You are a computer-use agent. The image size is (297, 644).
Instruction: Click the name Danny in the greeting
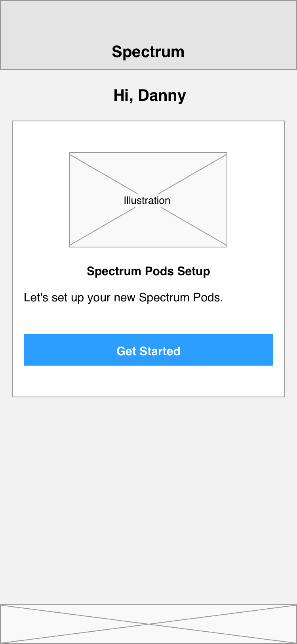pyautogui.click(x=162, y=96)
